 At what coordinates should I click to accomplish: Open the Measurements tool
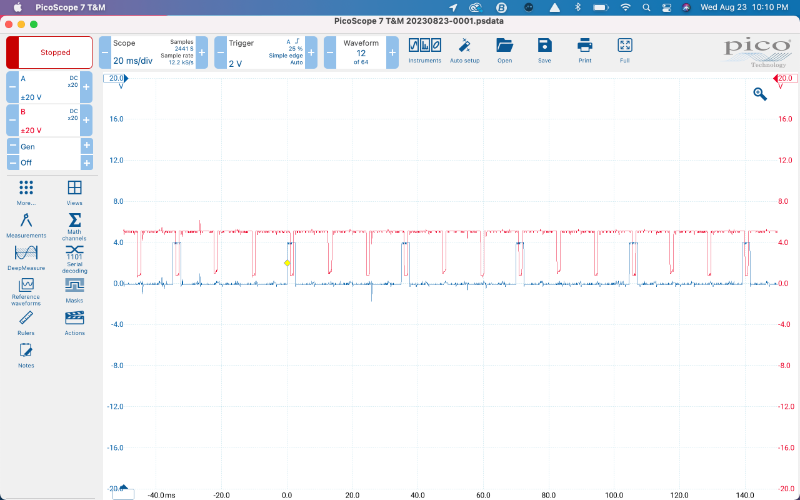pyautogui.click(x=26, y=224)
